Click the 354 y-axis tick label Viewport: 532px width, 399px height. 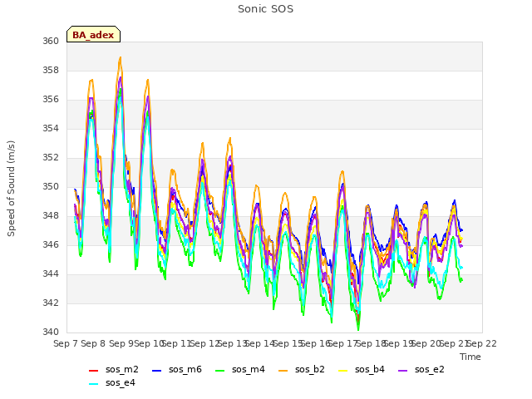(51, 128)
